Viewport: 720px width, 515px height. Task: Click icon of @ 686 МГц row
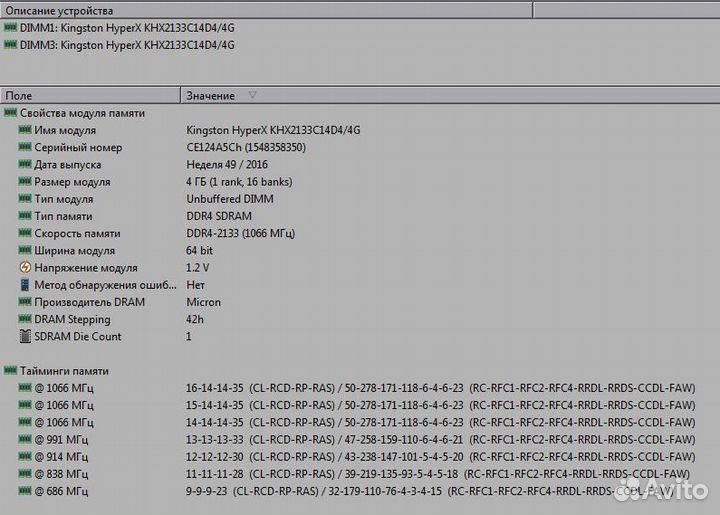(25, 491)
